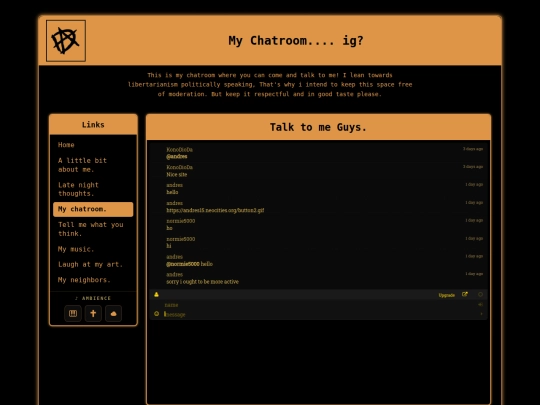This screenshot has width=540, height=405.
Task: Click the login icon beside name field
Action: 480,304
